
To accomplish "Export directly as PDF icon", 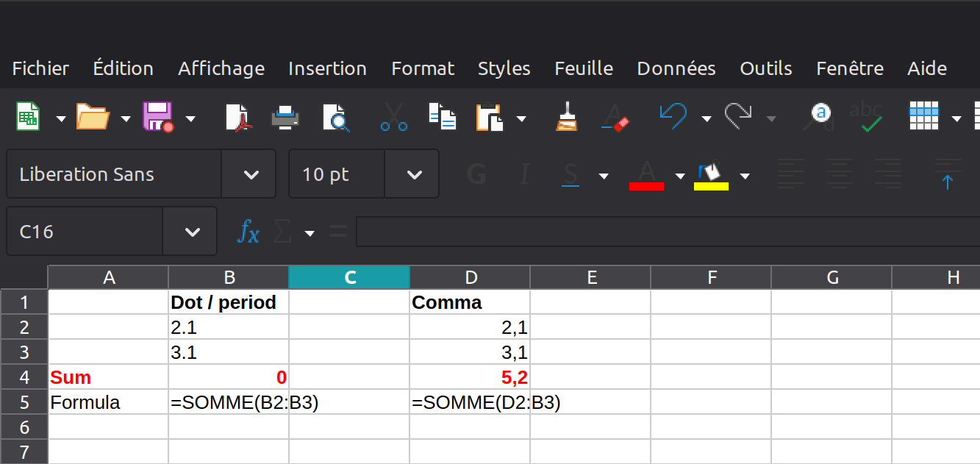I will [x=237, y=117].
